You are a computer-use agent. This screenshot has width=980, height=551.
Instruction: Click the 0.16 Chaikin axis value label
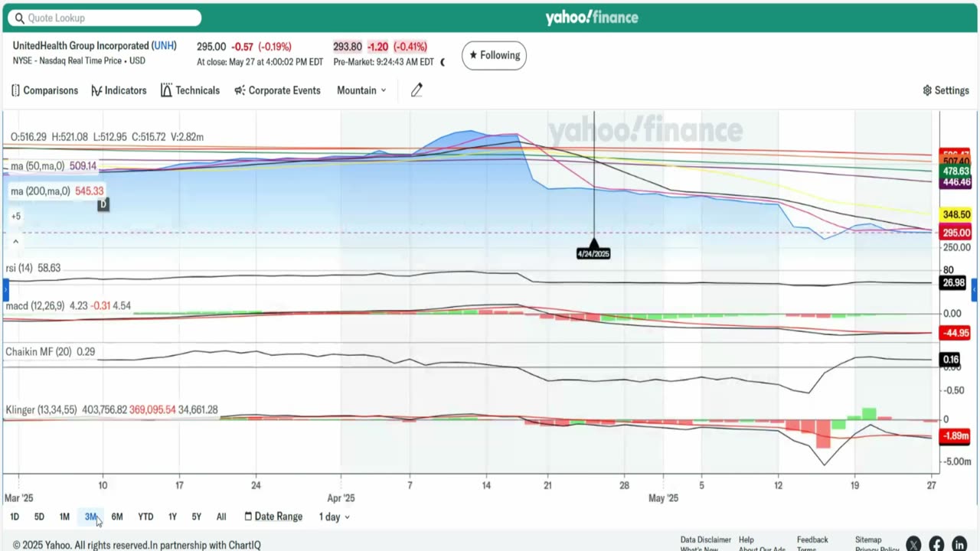pyautogui.click(x=951, y=360)
